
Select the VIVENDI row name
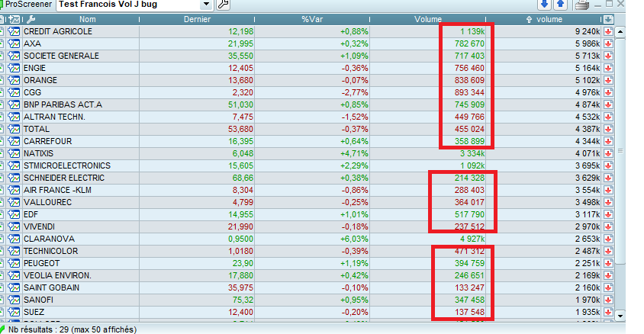click(39, 227)
